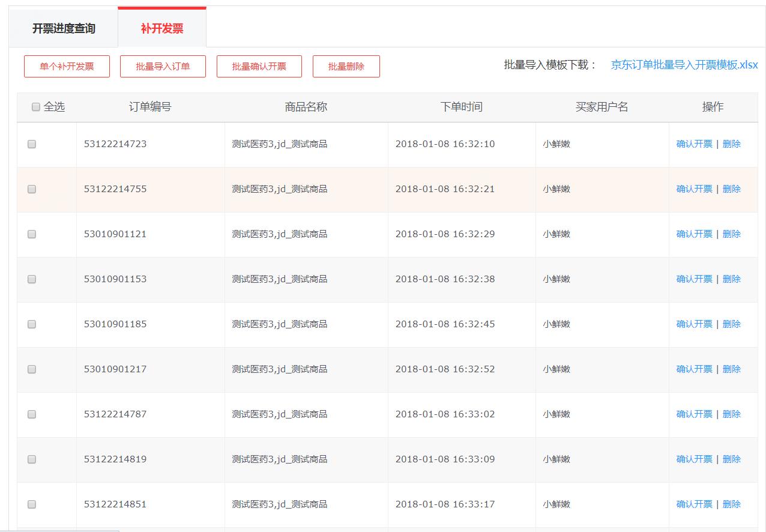The height and width of the screenshot is (532, 766).
Task: Click order number 53010901217
Action: (115, 369)
